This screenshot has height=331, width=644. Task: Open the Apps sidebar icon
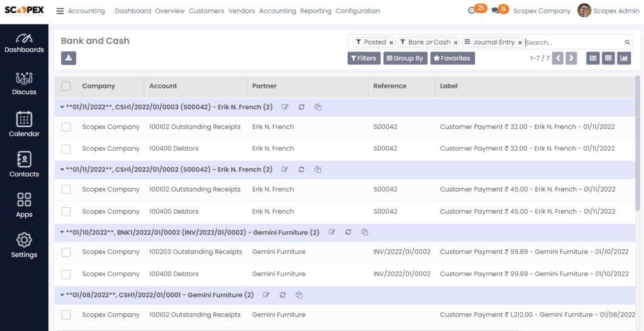[x=25, y=205]
